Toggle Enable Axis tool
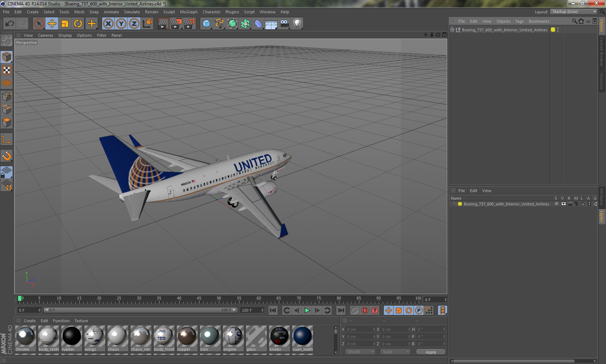Viewport: 606px width, 364px height. [6, 139]
